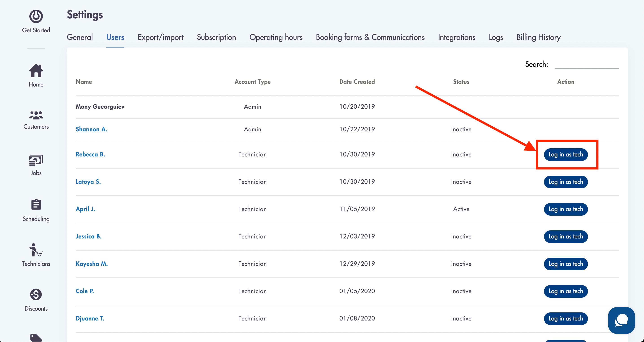Open Discounts dollar icon
Screen dimensions: 644x342
[x=36, y=294]
